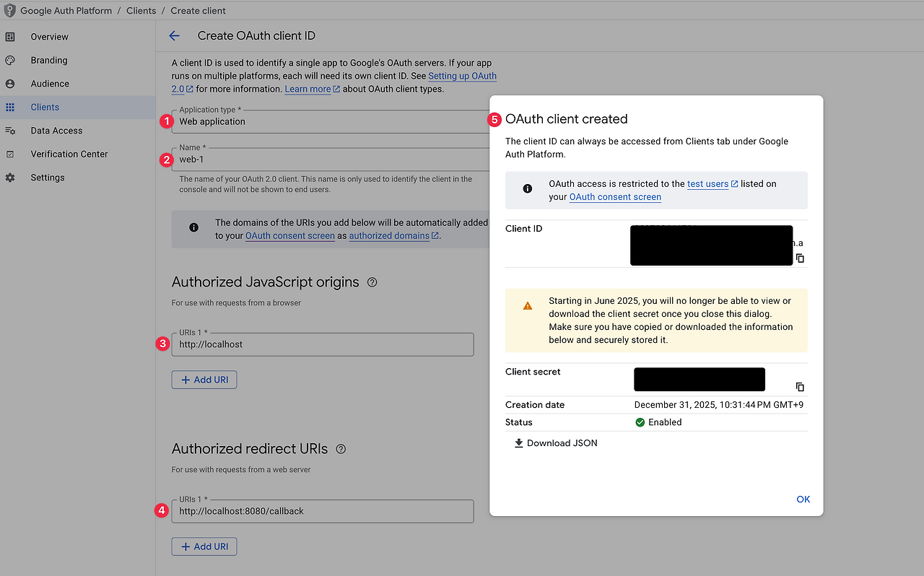Copy the Client secret with the copy icon
This screenshot has height=576, width=924.
tap(800, 387)
